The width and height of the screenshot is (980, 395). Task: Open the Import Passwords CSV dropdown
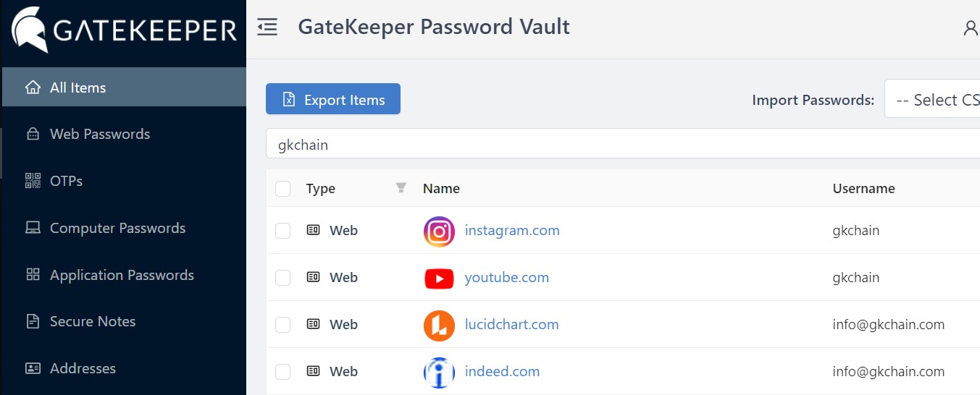[934, 101]
